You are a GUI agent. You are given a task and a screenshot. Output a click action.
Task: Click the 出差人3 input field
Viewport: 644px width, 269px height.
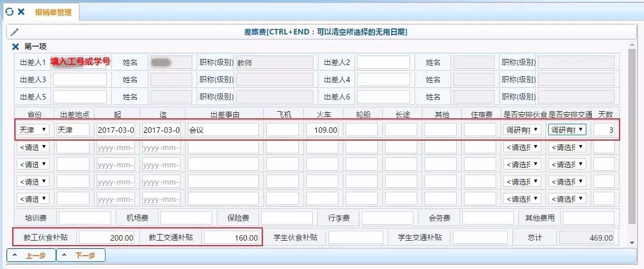[x=80, y=79]
